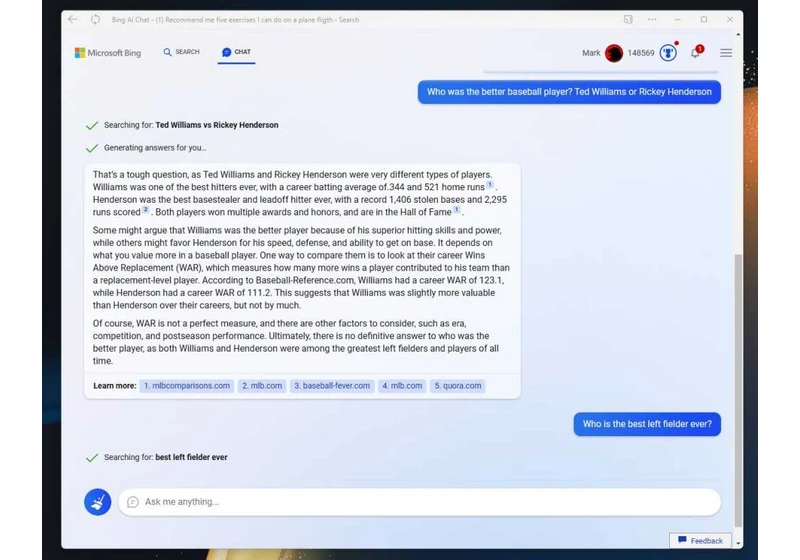Click the Mark account name
The height and width of the screenshot is (560, 800).
point(591,53)
